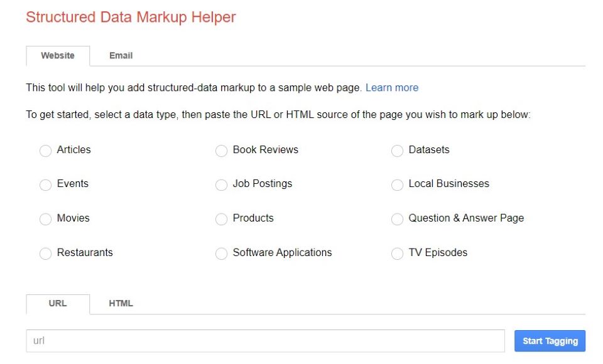The image size is (603, 364).
Task: Select Local Businesses radio button
Action: [x=397, y=185]
